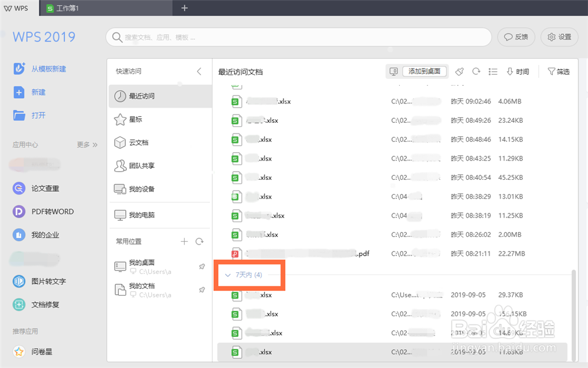Open 问卷星 recommended app
This screenshot has height=368, width=588.
click(x=32, y=352)
